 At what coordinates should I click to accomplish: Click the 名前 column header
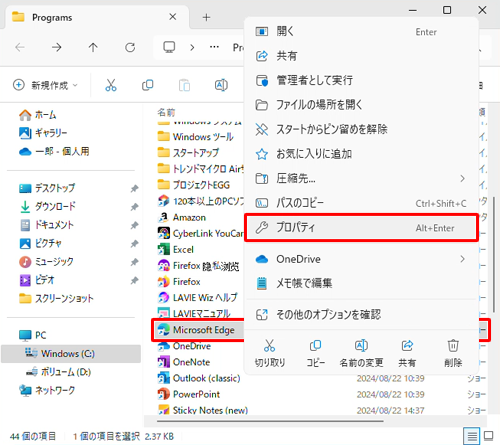[x=166, y=112]
